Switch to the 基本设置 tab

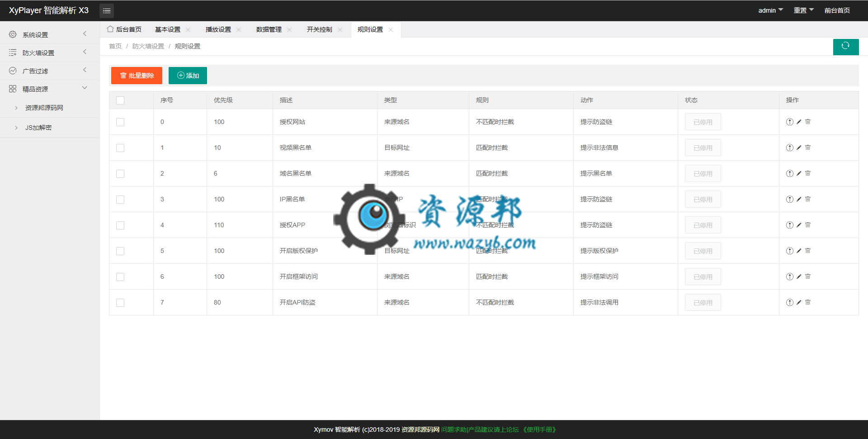click(x=168, y=29)
